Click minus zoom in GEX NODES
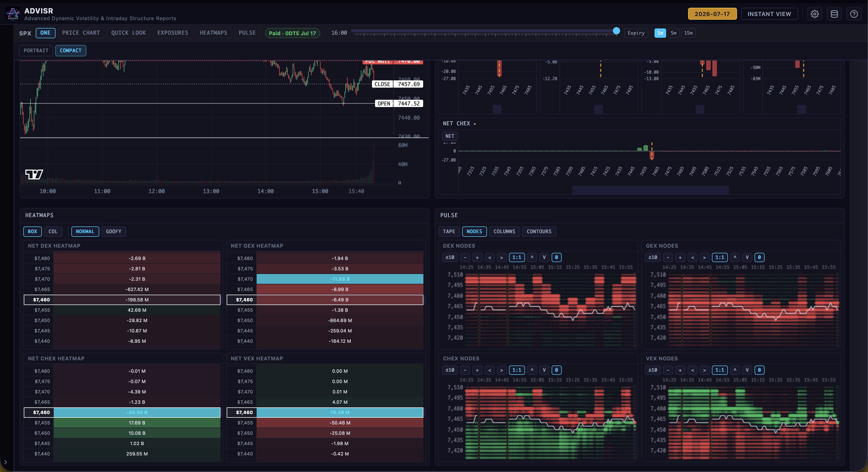The width and height of the screenshot is (868, 472). pyautogui.click(x=668, y=257)
